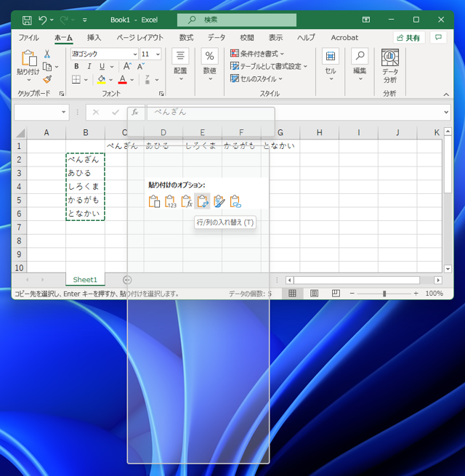Click the Format Painter brush icon

click(47, 79)
